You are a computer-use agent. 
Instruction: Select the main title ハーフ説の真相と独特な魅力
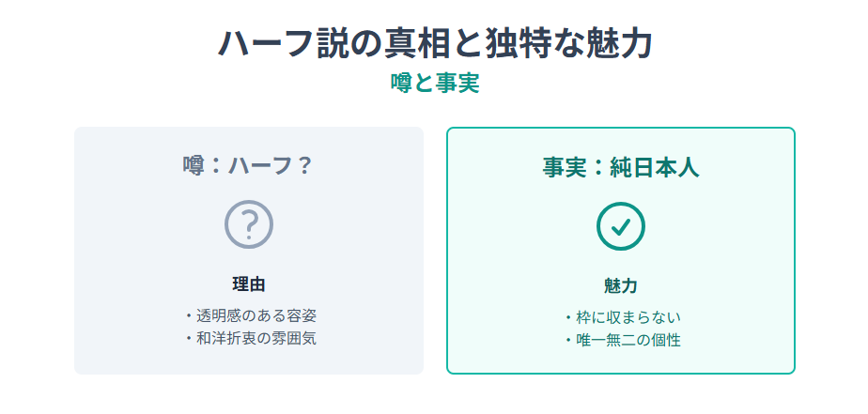click(435, 44)
